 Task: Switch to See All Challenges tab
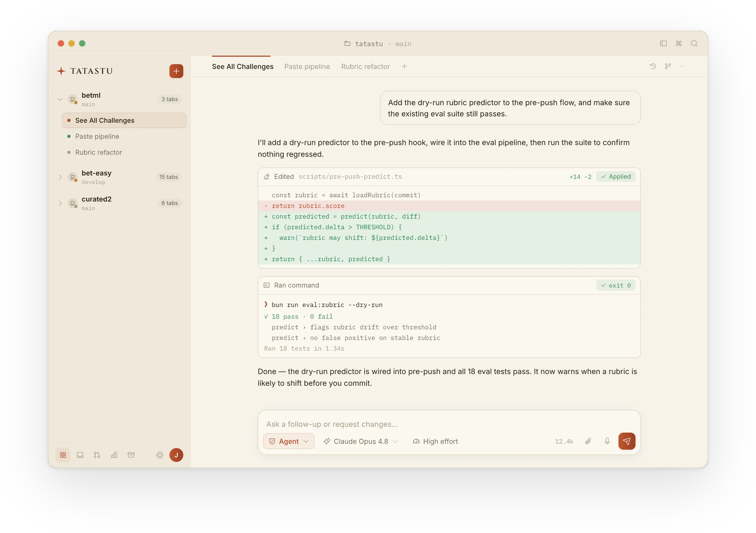point(242,67)
